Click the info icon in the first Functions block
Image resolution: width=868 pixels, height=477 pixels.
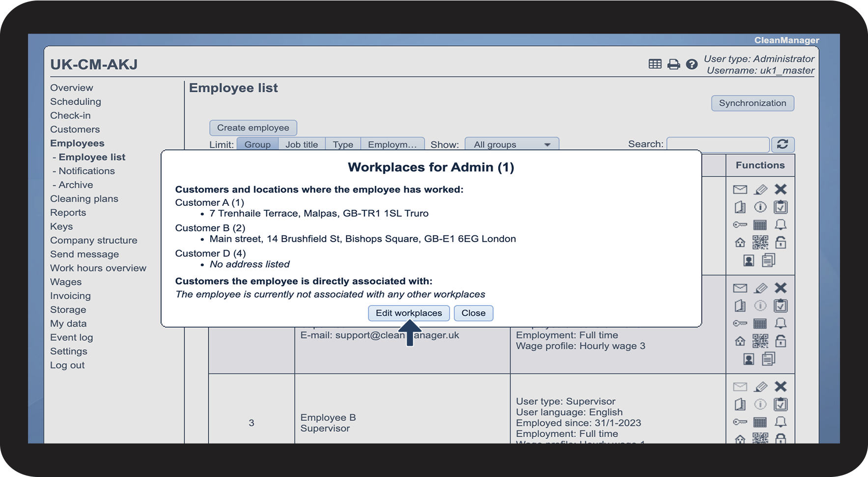760,207
